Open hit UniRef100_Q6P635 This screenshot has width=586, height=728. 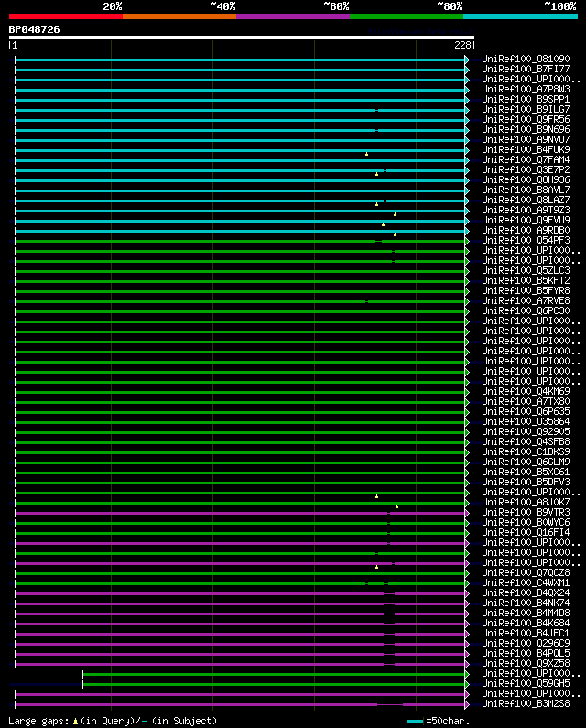point(526,412)
